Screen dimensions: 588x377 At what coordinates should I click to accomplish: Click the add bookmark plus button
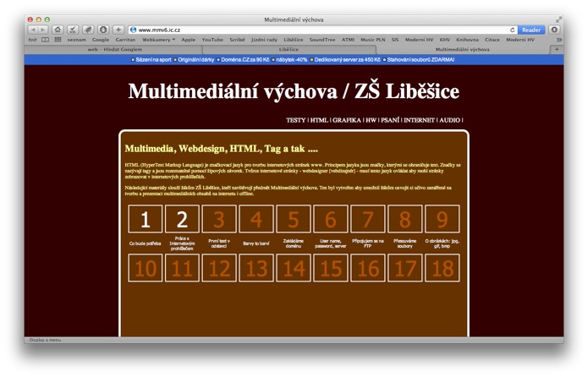pyautogui.click(x=118, y=30)
